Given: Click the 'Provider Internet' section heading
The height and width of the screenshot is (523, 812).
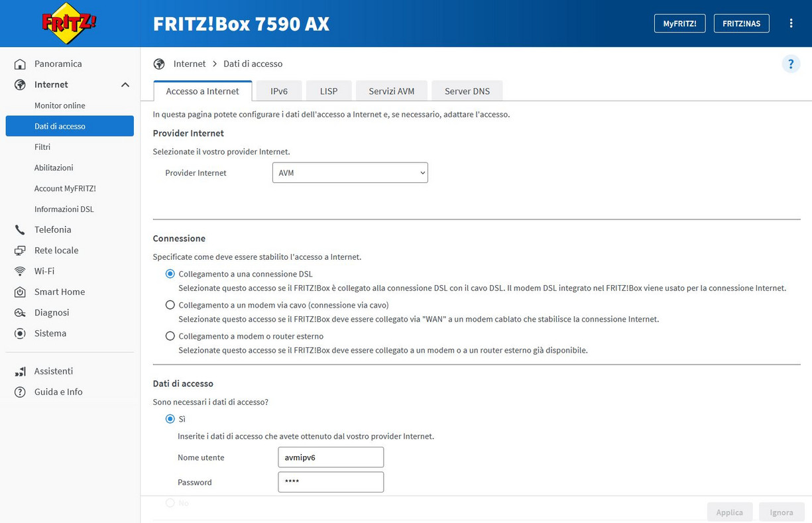Looking at the screenshot, I should pyautogui.click(x=188, y=133).
